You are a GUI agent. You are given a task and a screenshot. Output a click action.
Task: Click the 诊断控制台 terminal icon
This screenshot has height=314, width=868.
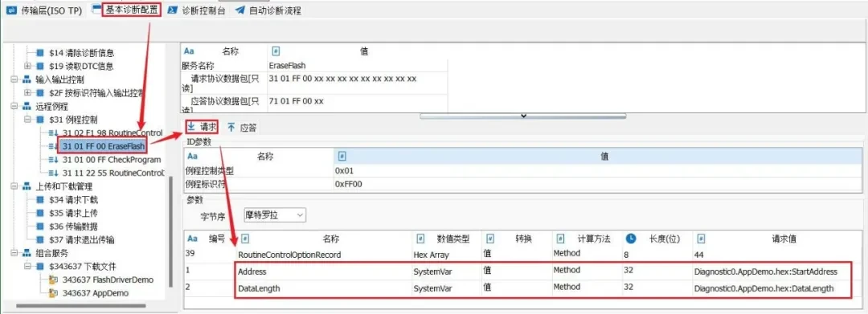[173, 10]
